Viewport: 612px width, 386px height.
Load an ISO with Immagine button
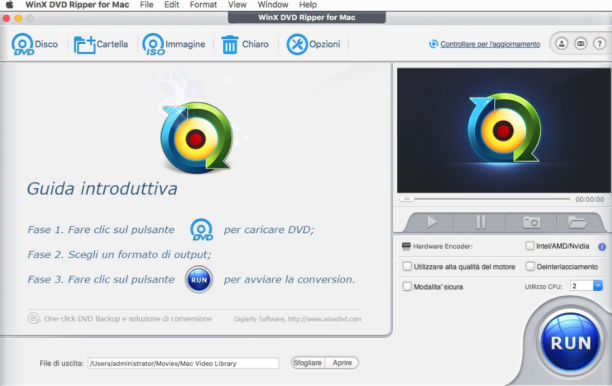coord(174,44)
